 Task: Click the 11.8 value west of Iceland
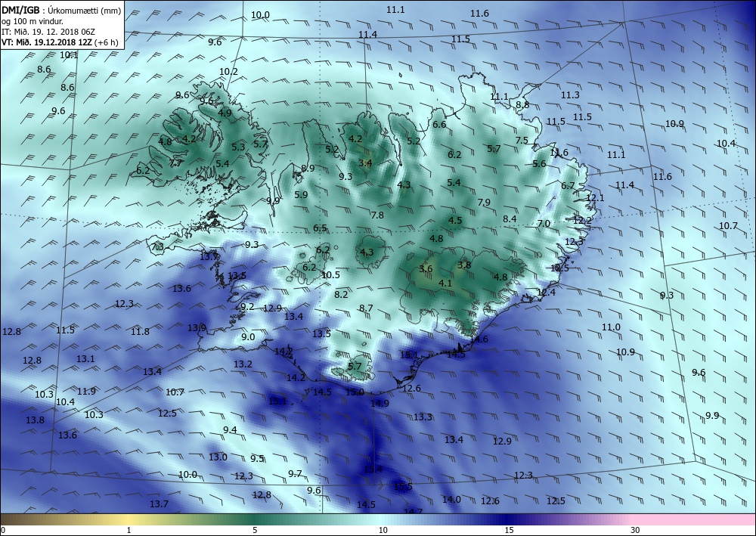click(140, 332)
